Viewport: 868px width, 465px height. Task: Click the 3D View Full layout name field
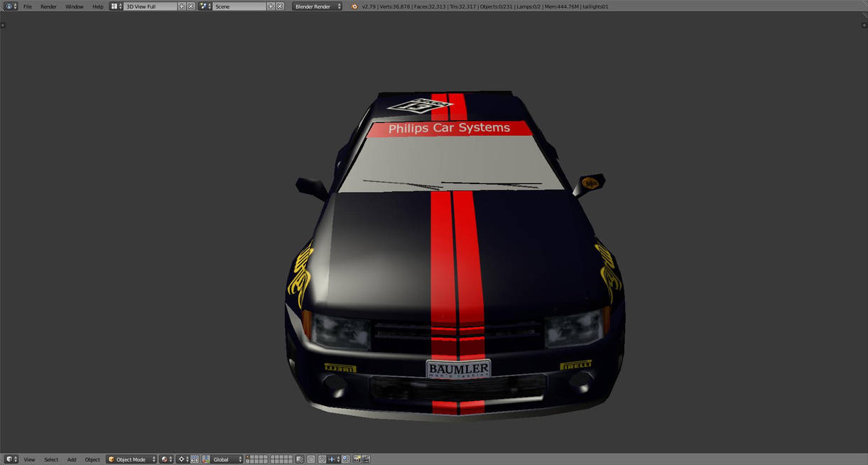pyautogui.click(x=150, y=6)
